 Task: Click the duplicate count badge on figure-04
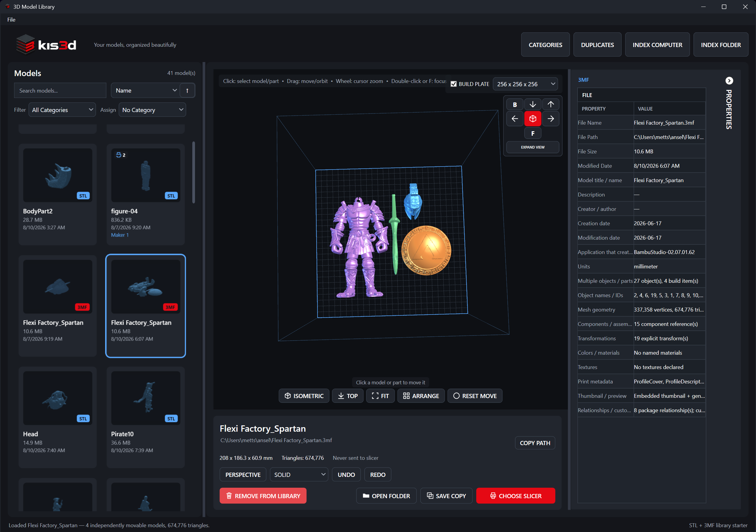120,155
